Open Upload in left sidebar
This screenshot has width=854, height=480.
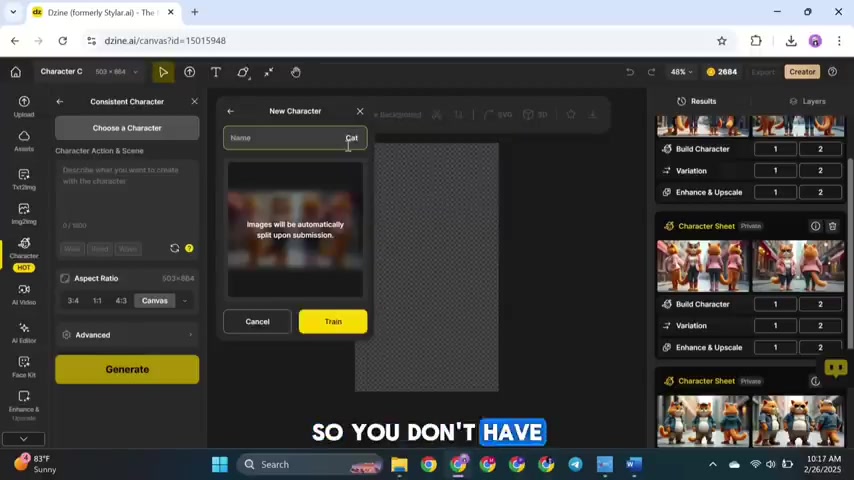pos(24,106)
